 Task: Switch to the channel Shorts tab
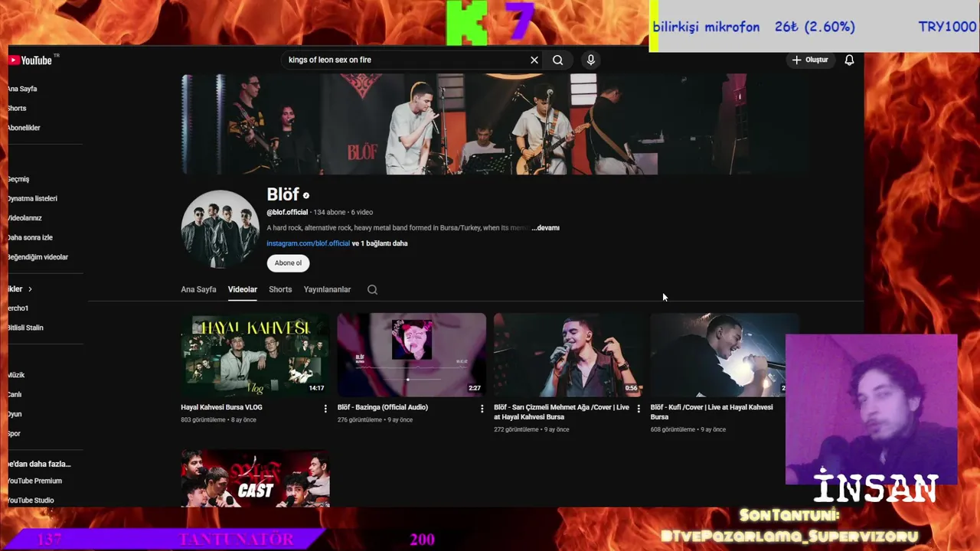[x=280, y=289]
